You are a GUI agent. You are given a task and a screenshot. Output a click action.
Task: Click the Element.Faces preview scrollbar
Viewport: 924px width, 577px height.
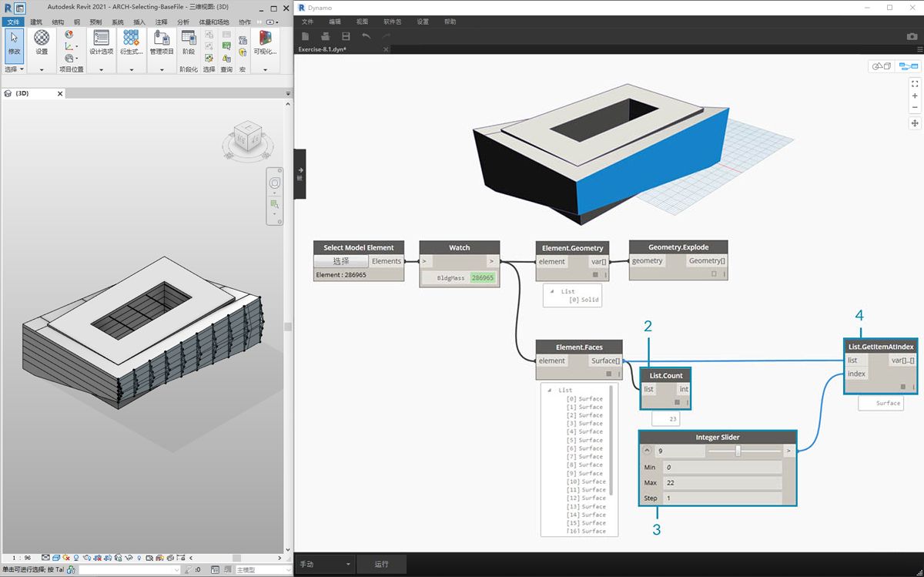(x=612, y=440)
